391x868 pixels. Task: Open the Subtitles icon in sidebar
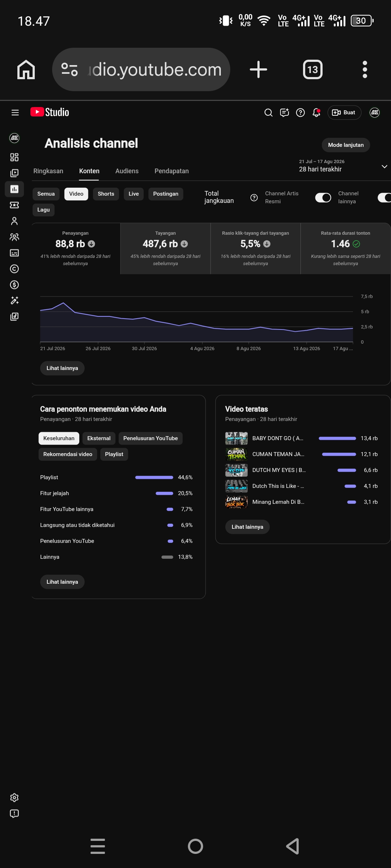pos(14,253)
